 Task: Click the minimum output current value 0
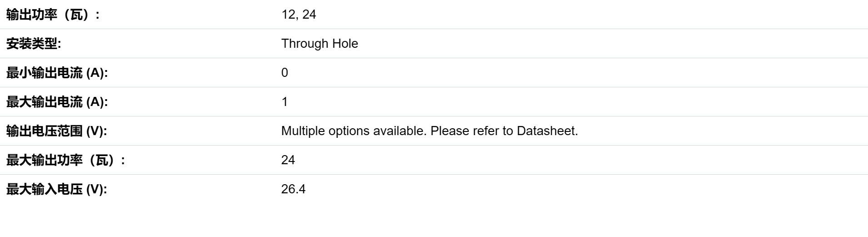click(284, 73)
